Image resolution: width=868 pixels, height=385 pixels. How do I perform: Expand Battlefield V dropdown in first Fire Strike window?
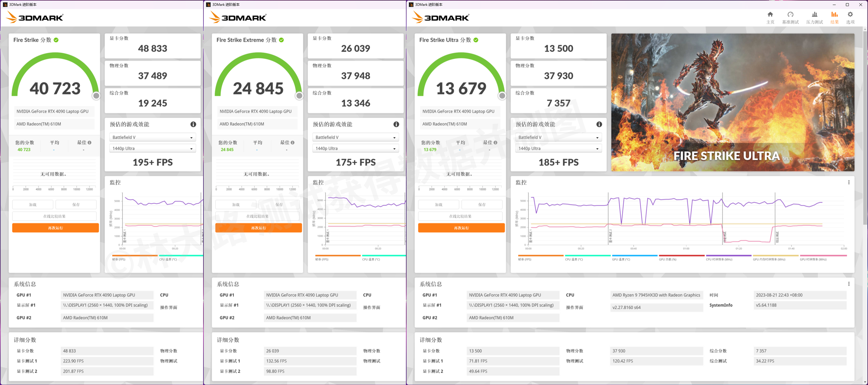pos(152,137)
